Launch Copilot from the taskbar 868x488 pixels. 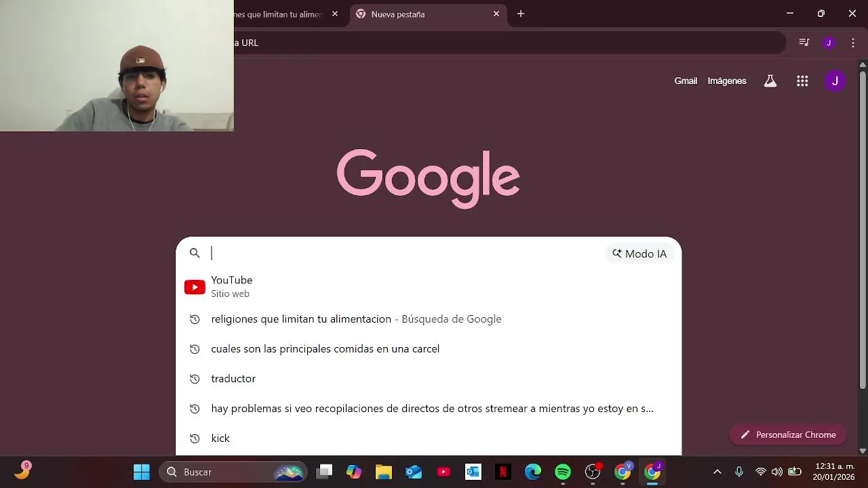coord(354,472)
